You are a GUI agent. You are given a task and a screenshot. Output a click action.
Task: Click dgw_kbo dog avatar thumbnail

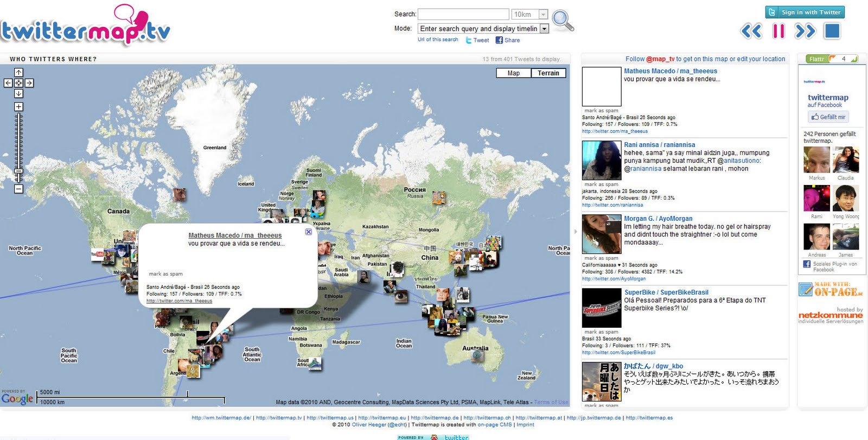pyautogui.click(x=602, y=382)
